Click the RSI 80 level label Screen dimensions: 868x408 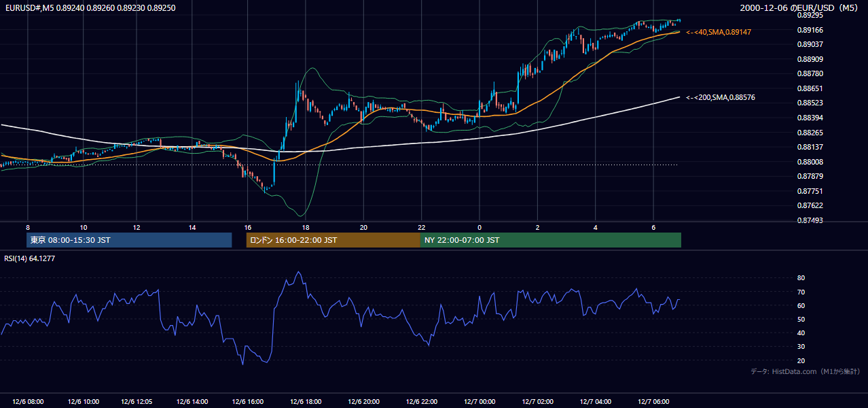tap(801, 278)
